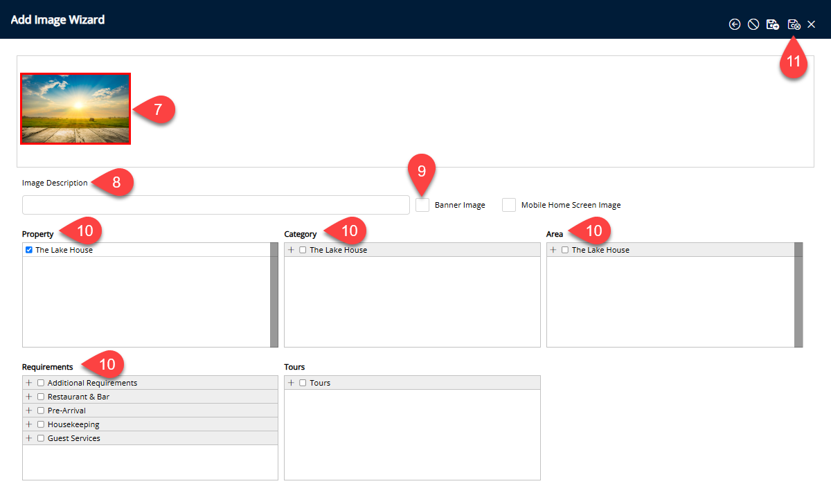This screenshot has height=504, width=831.
Task: Click the Save and continue icon
Action: (773, 24)
